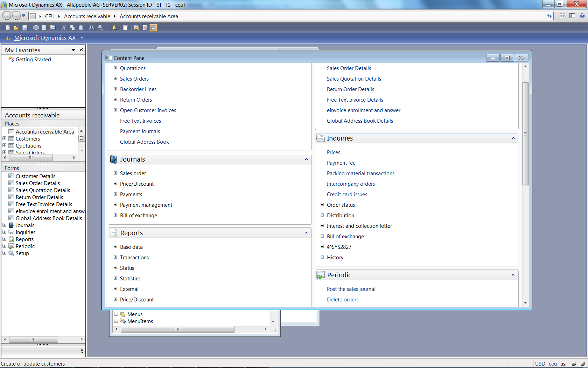Click the Paste clipboard icon
588x368 pixels.
point(81,28)
